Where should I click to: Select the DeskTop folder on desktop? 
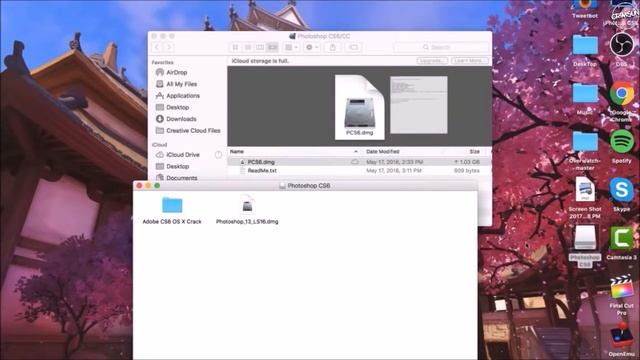coord(585,50)
